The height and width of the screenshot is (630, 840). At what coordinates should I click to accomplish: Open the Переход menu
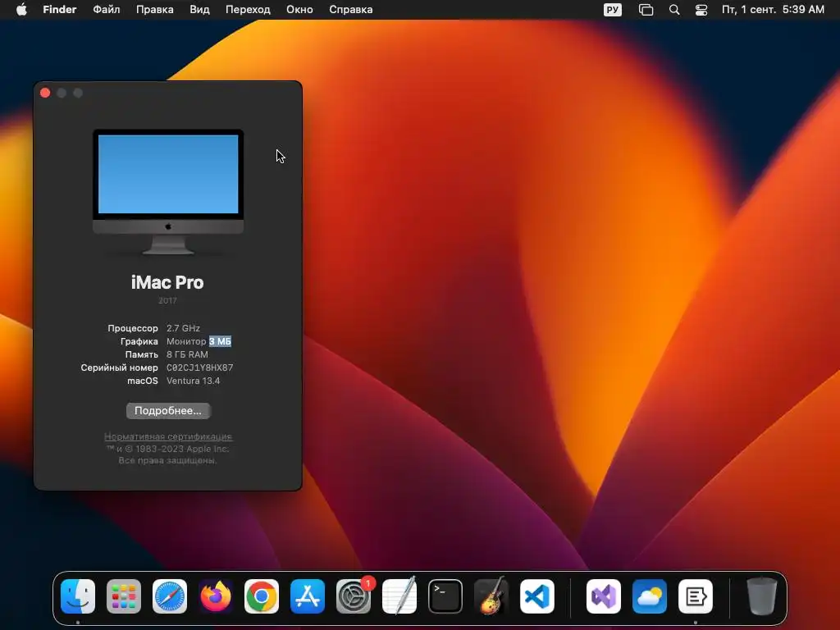tap(248, 10)
